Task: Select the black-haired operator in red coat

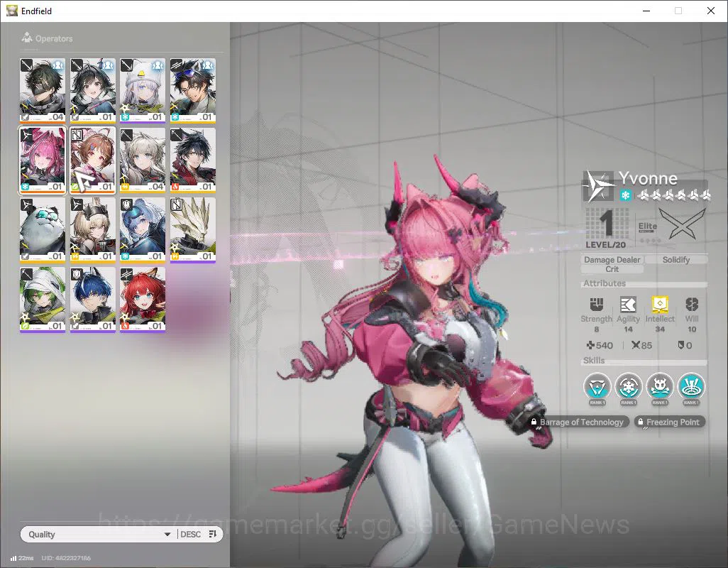Action: (193, 160)
